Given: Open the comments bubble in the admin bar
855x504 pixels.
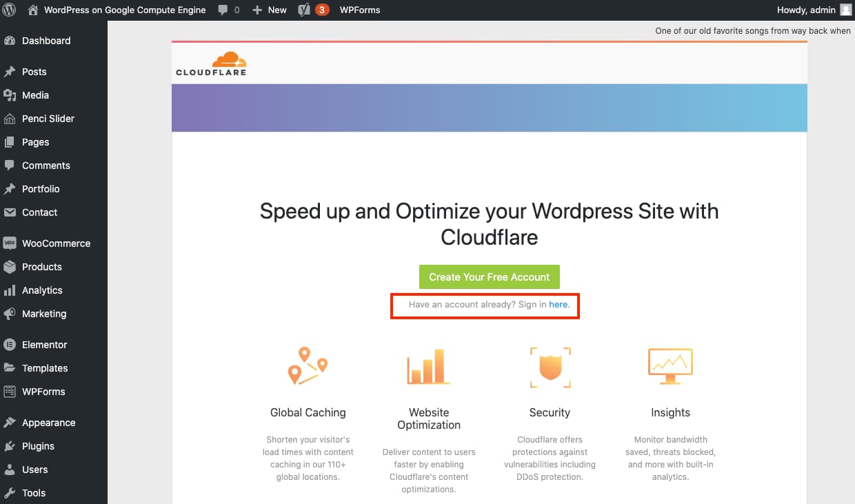Looking at the screenshot, I should pyautogui.click(x=229, y=10).
